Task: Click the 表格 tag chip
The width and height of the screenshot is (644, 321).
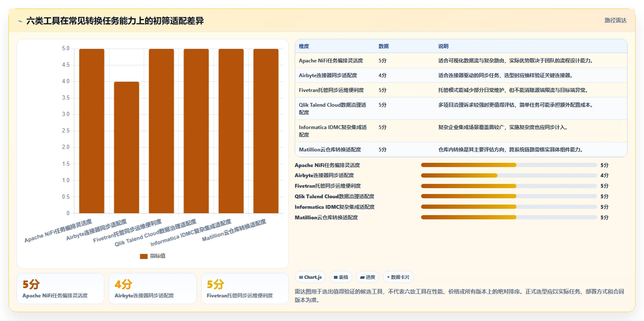Action: click(341, 277)
